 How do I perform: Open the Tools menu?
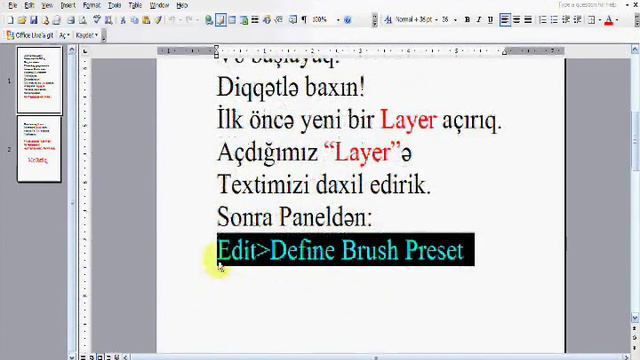[x=114, y=5]
